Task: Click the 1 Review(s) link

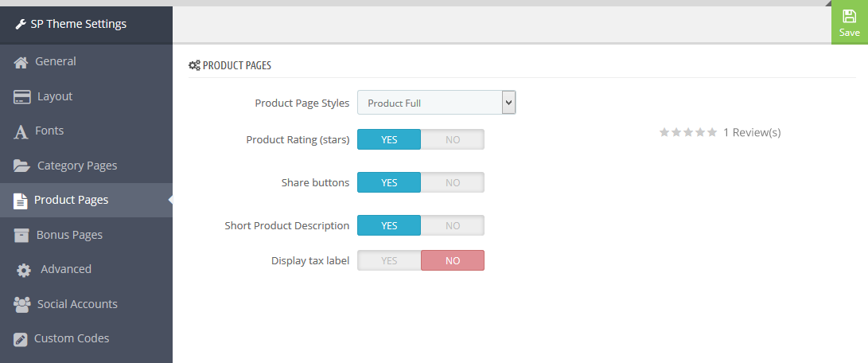Action: (x=752, y=132)
